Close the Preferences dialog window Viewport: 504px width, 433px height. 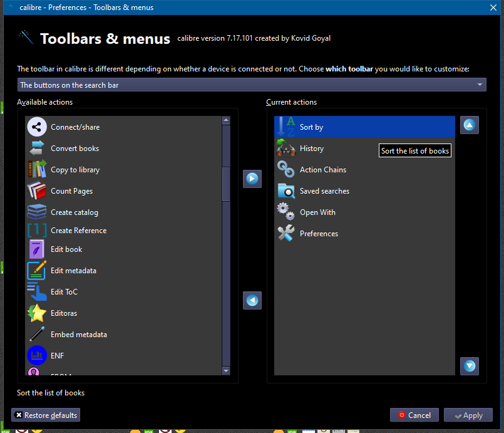493,8
